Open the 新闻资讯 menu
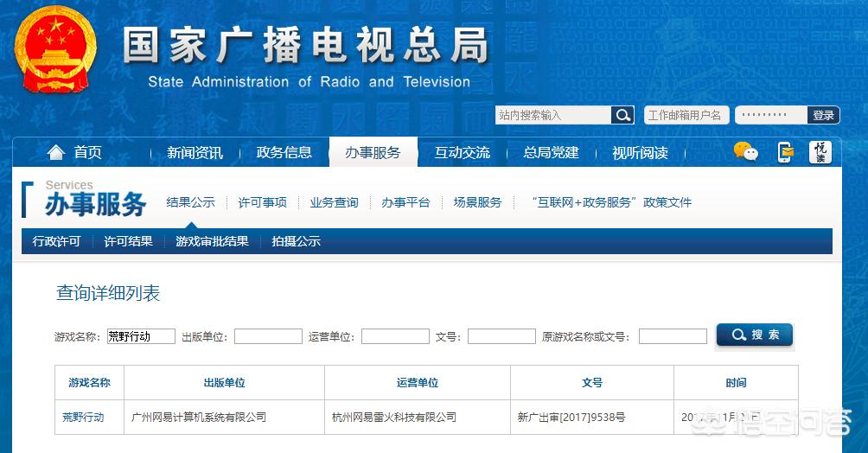The height and width of the screenshot is (453, 868). (x=195, y=153)
